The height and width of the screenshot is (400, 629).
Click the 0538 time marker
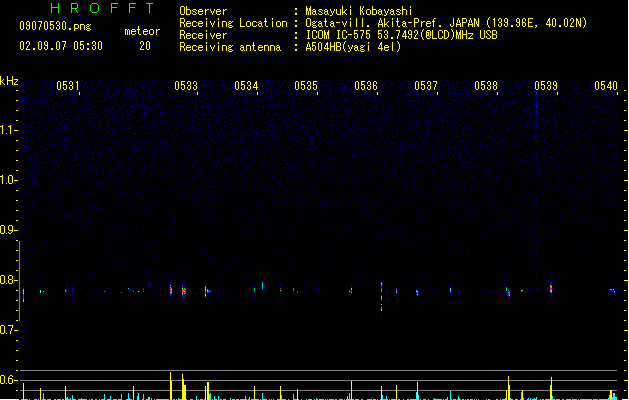486,86
